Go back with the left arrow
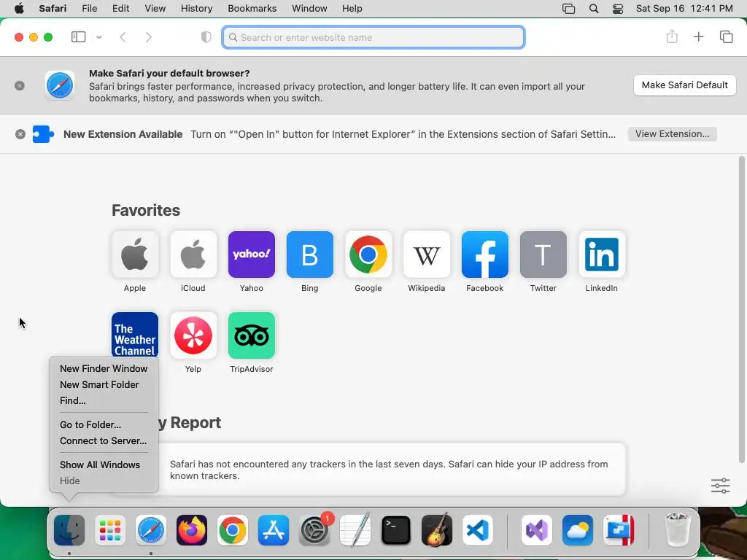This screenshot has width=747, height=560. (x=123, y=37)
